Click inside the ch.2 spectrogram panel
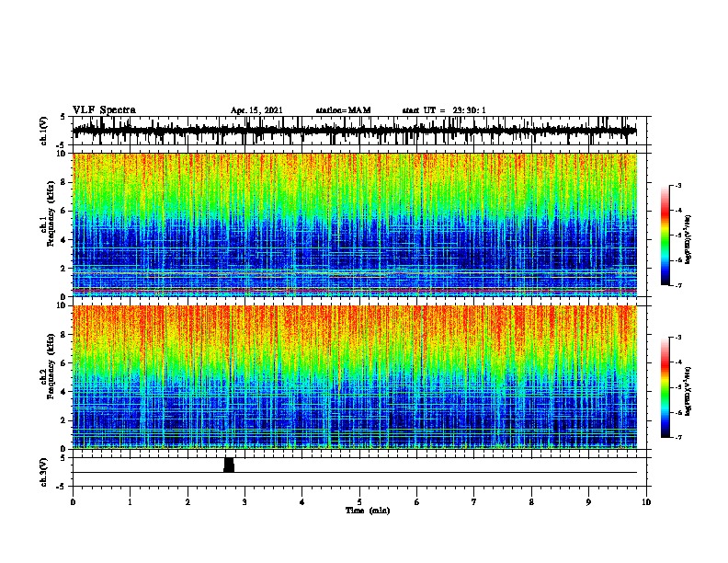Viewport: 728px width, 563px height. click(x=355, y=377)
